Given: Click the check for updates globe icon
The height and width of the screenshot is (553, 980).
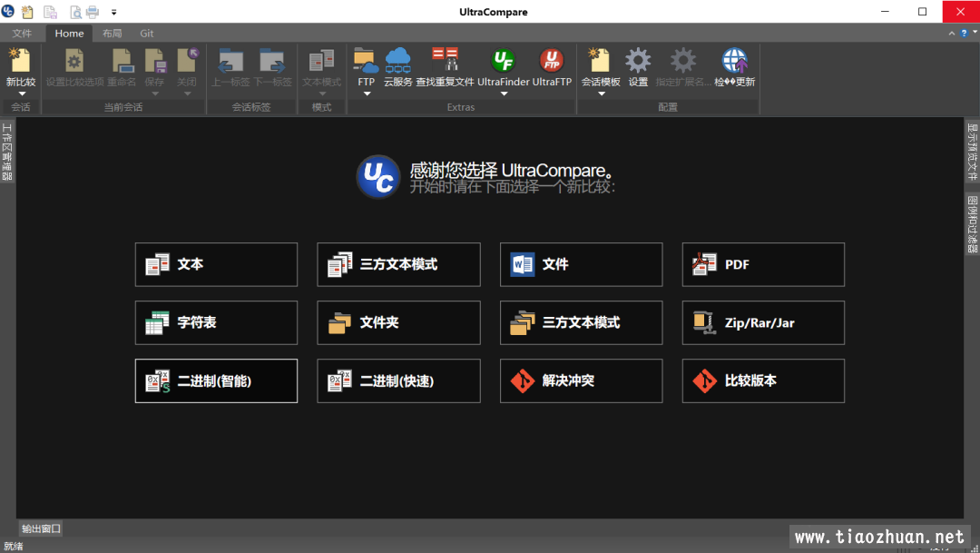Looking at the screenshot, I should click(734, 62).
